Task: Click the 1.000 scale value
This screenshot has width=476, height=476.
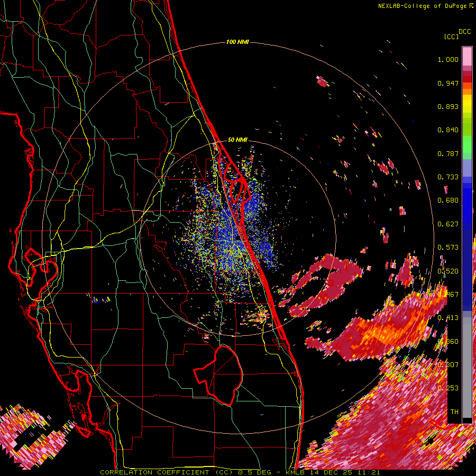Action: click(x=448, y=59)
